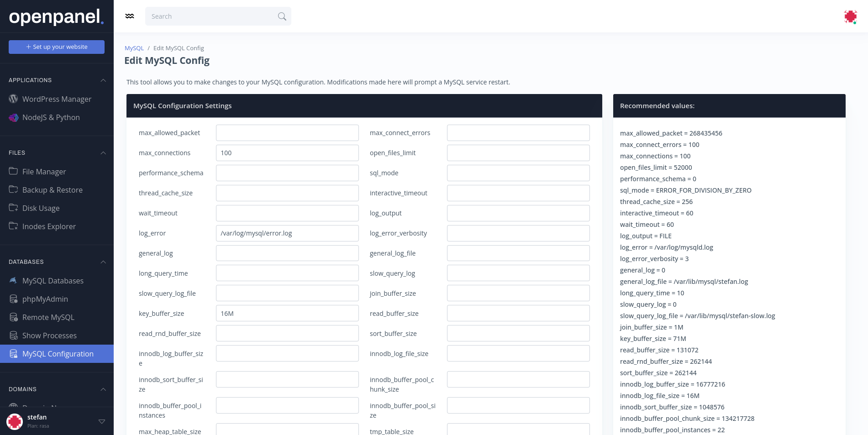Viewport: 868px width, 435px height.
Task: Click the key_buffer_size field showing 16M
Action: point(287,314)
